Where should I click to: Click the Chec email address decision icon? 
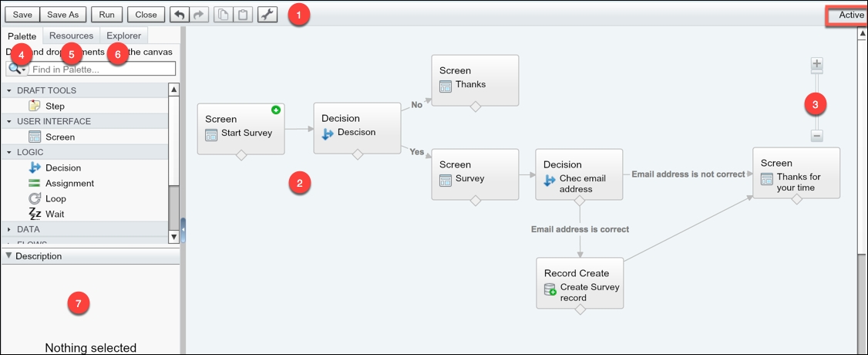[x=550, y=180]
